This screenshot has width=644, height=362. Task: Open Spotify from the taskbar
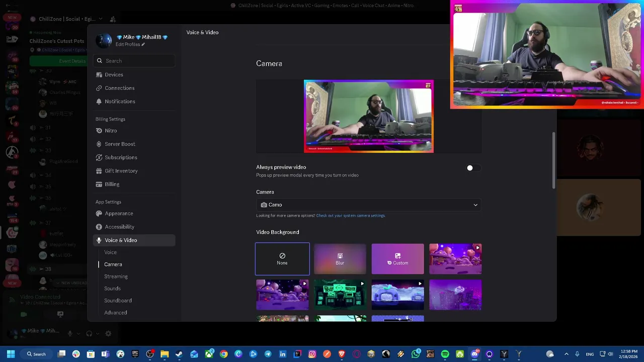point(445,354)
